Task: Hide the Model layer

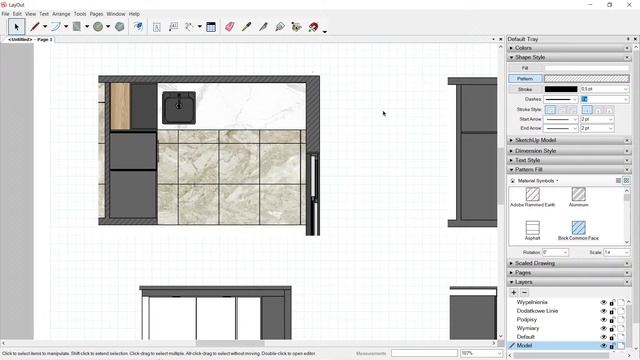Action: tap(603, 346)
